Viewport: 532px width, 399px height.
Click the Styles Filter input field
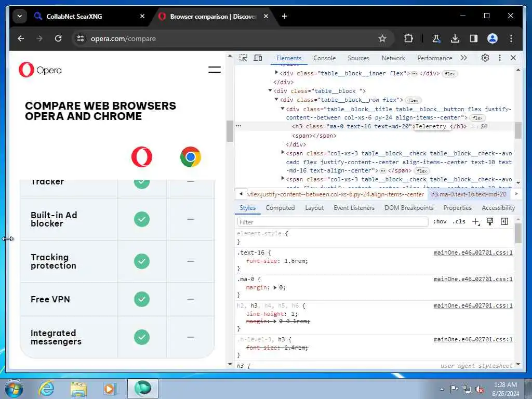[332, 222]
